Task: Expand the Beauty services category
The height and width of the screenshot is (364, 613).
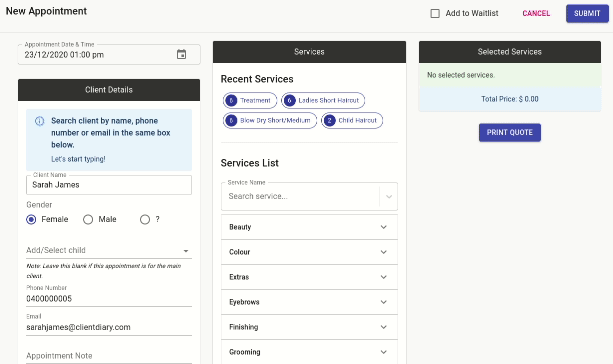Action: tap(309, 227)
